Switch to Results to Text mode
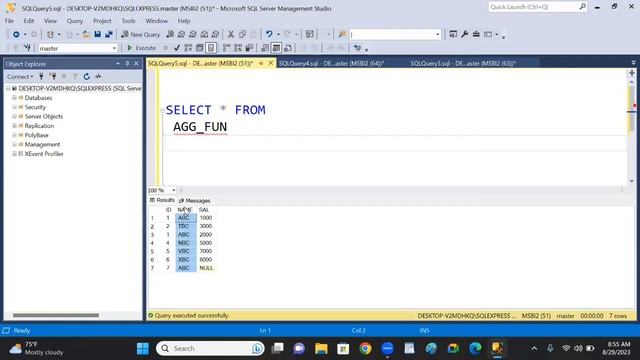Image resolution: width=640 pixels, height=360 pixels. point(265,48)
